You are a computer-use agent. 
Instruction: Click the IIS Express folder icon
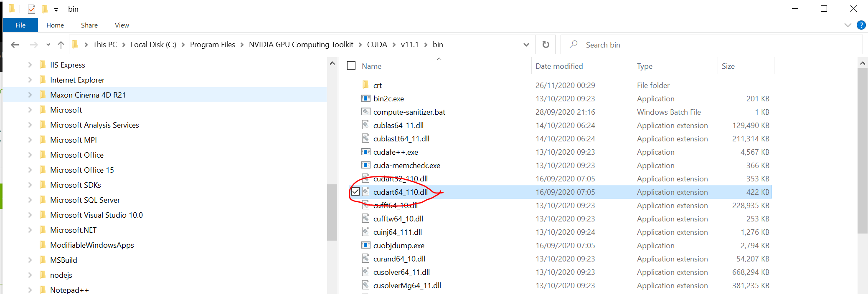pos(43,65)
